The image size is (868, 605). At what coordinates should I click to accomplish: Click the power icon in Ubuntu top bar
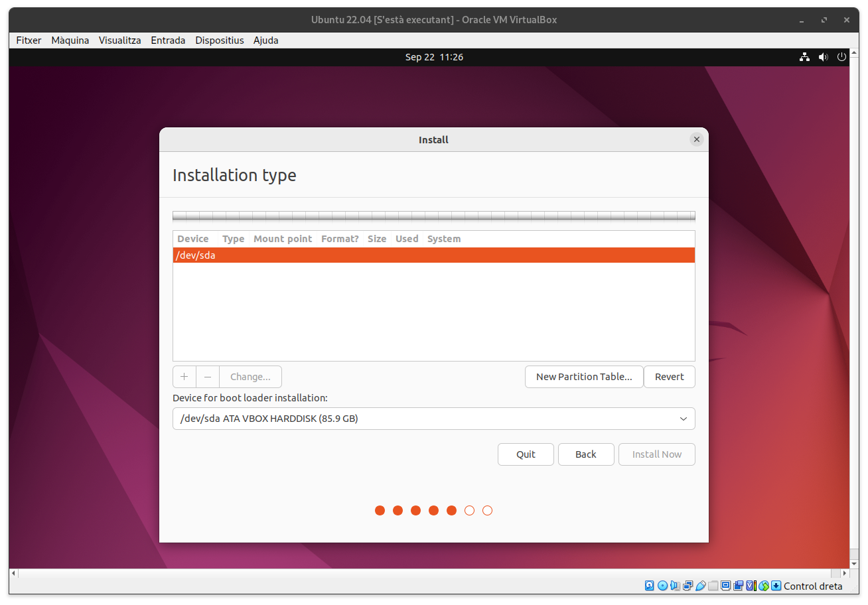coord(841,57)
